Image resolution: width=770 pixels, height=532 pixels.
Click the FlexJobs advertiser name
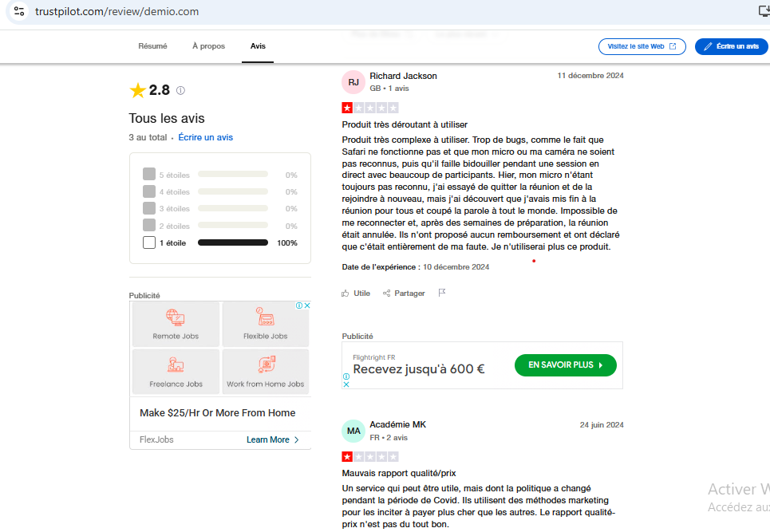pos(156,439)
